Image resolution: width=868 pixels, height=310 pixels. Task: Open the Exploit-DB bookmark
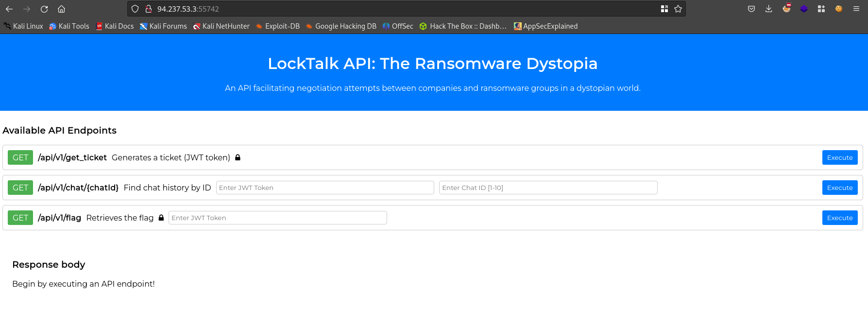[278, 26]
